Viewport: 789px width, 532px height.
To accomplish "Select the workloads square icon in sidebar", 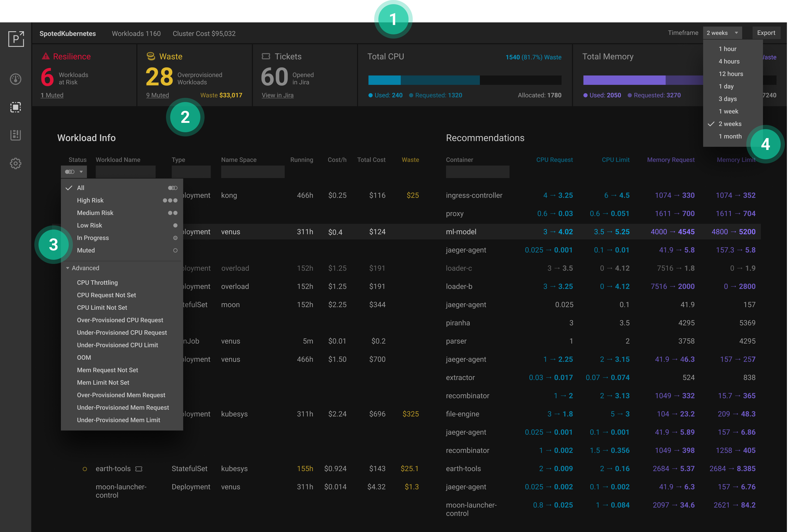I will coord(16,107).
